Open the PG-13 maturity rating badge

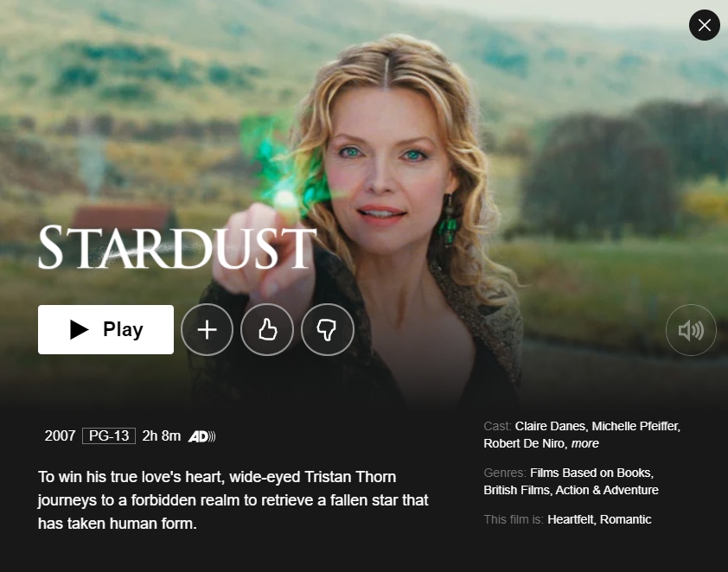[109, 436]
